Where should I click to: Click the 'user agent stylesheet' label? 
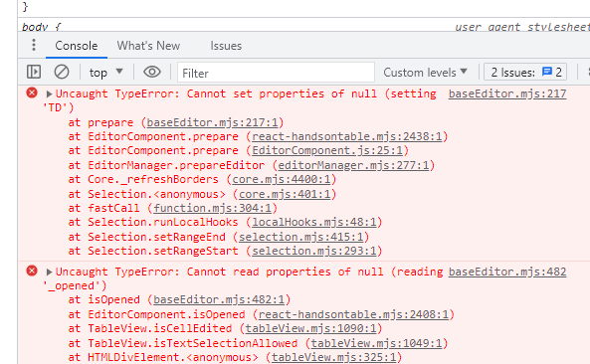[522, 27]
